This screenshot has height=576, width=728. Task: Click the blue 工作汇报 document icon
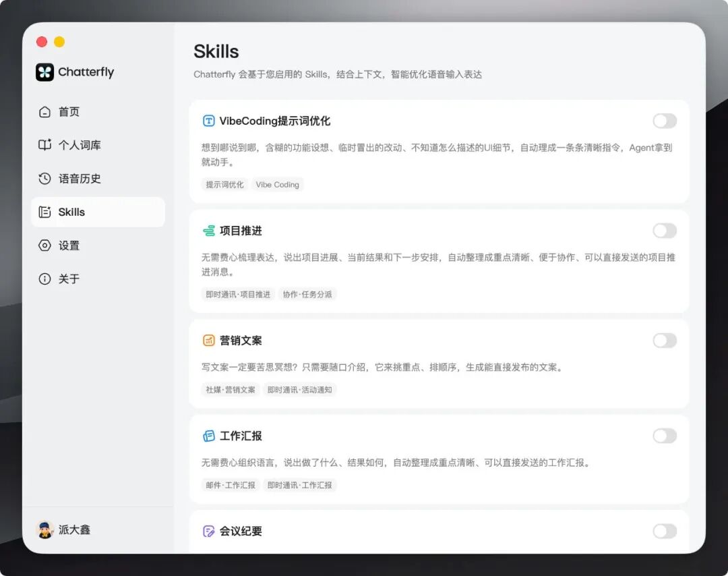click(208, 436)
